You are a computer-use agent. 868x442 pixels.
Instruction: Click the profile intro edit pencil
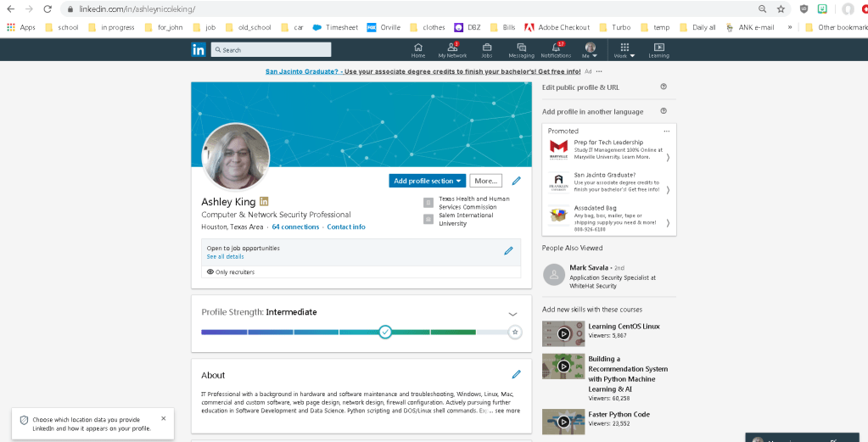[x=516, y=181]
